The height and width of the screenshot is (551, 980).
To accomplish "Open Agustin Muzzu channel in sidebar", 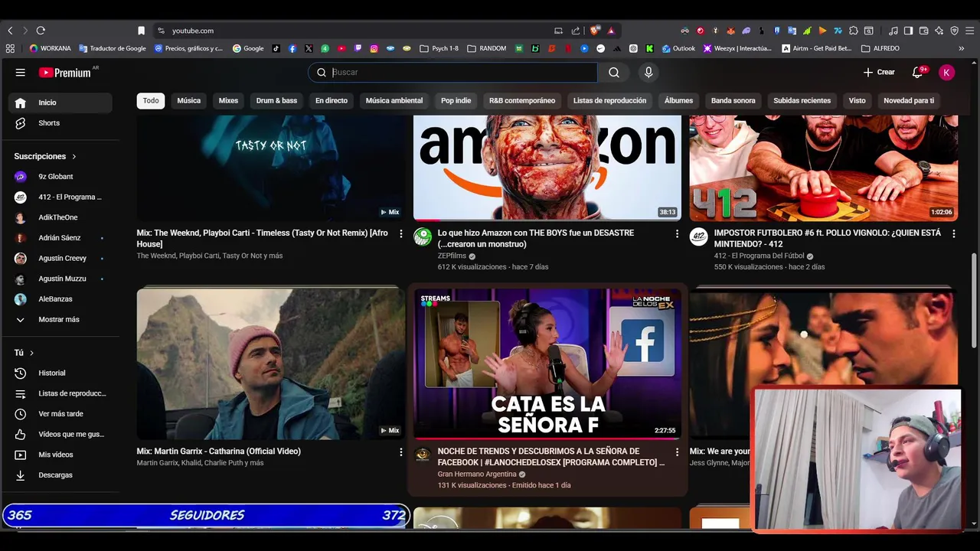I will click(x=60, y=279).
